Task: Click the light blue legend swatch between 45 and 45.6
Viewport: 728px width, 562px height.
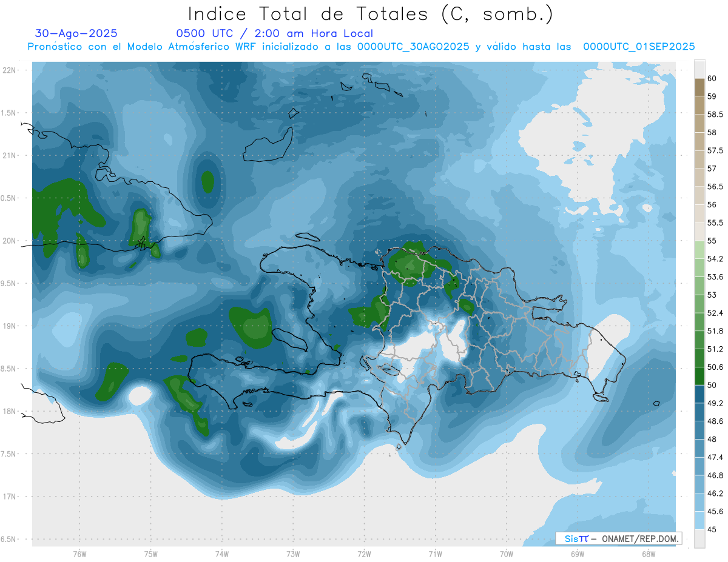Action: (x=699, y=520)
